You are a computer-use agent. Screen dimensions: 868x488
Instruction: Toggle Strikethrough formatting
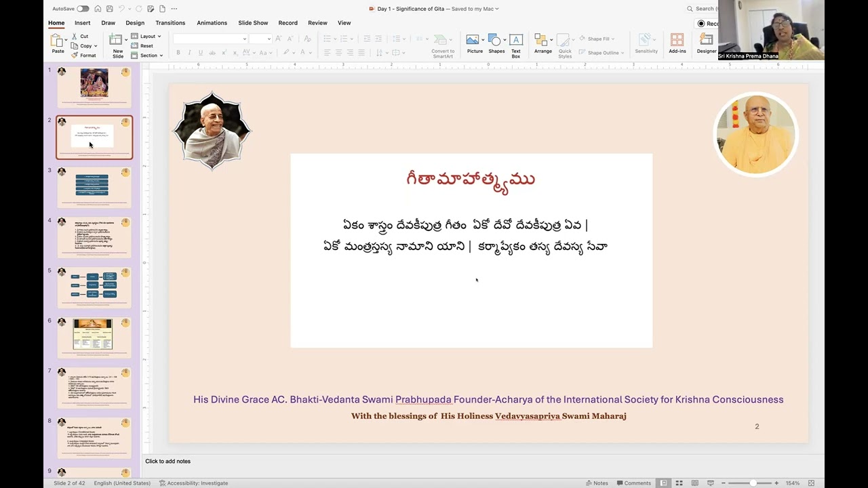212,52
